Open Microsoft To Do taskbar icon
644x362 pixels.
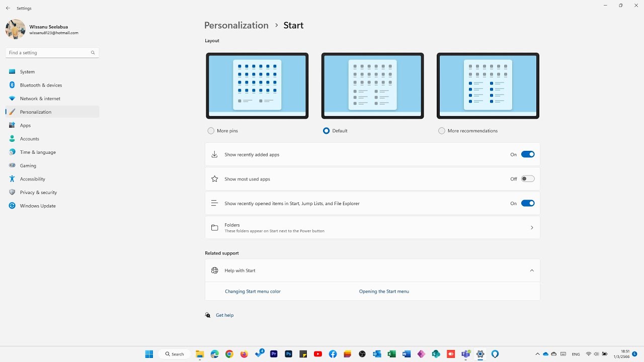coord(260,353)
